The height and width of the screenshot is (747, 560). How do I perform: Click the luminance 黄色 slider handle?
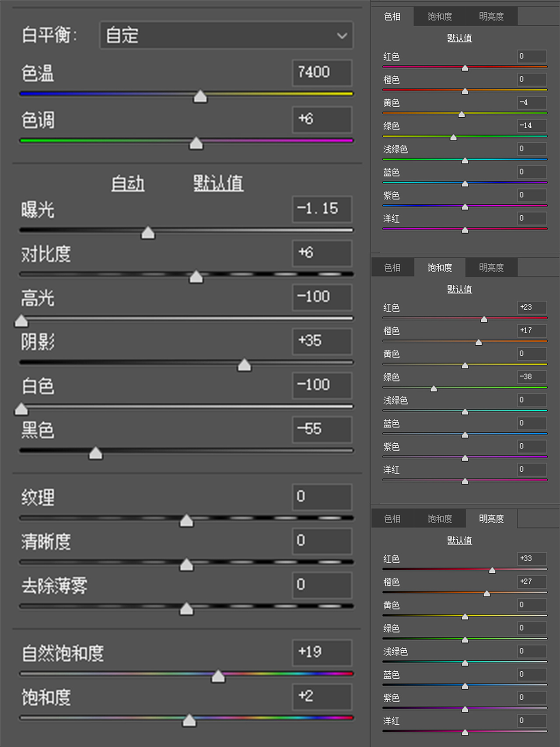point(465,617)
